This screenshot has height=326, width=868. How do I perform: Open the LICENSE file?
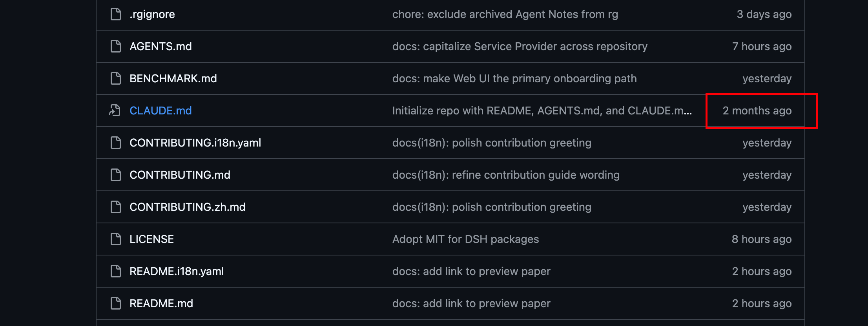point(151,239)
